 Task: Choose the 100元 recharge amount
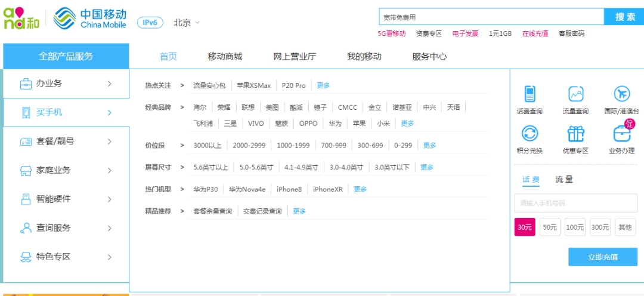[575, 227]
